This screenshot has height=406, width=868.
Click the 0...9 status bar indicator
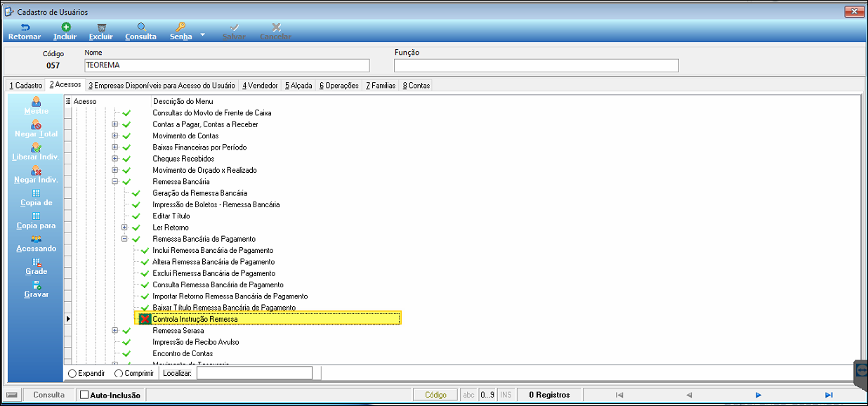(x=487, y=395)
